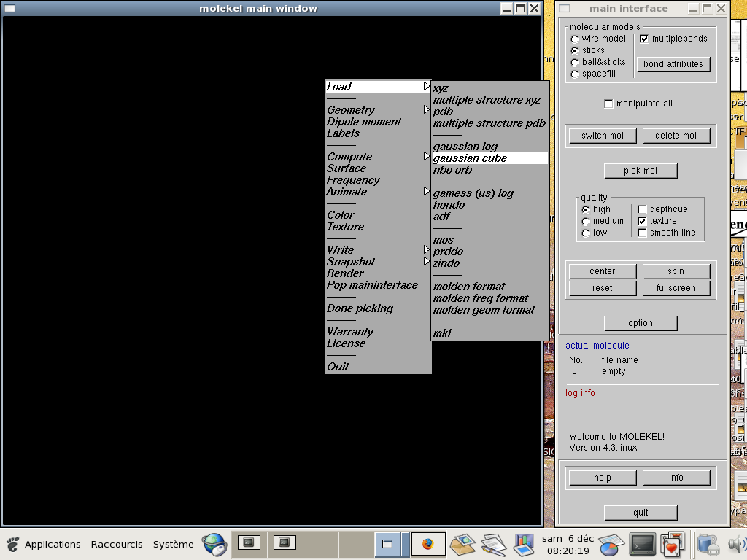This screenshot has height=560, width=747.
Task: Launch the web browser globe icon
Action: point(214,544)
